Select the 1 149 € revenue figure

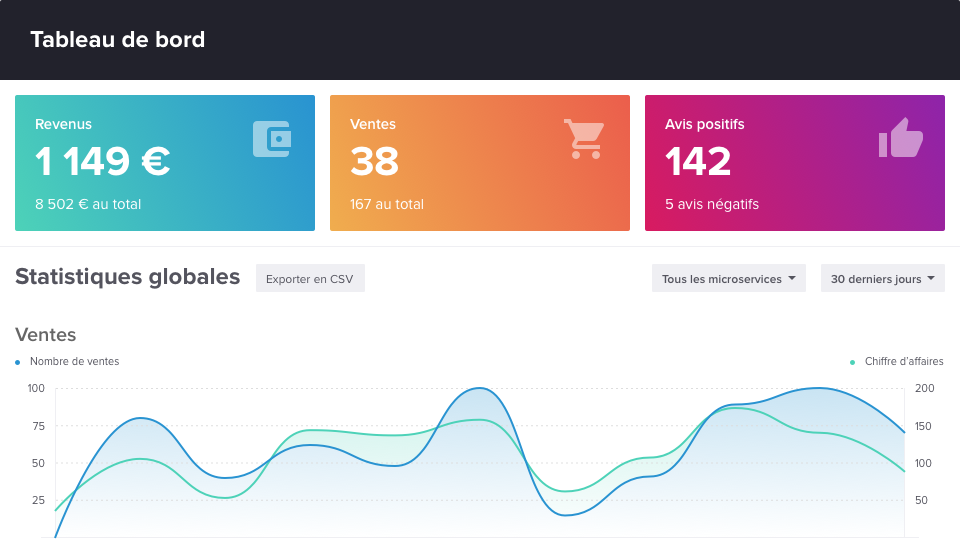(x=102, y=162)
